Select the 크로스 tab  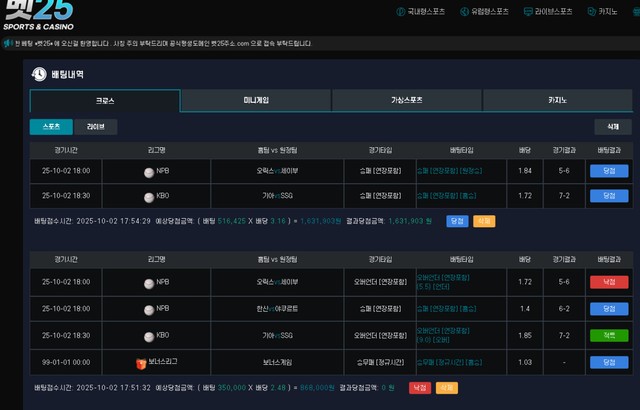tap(105, 101)
